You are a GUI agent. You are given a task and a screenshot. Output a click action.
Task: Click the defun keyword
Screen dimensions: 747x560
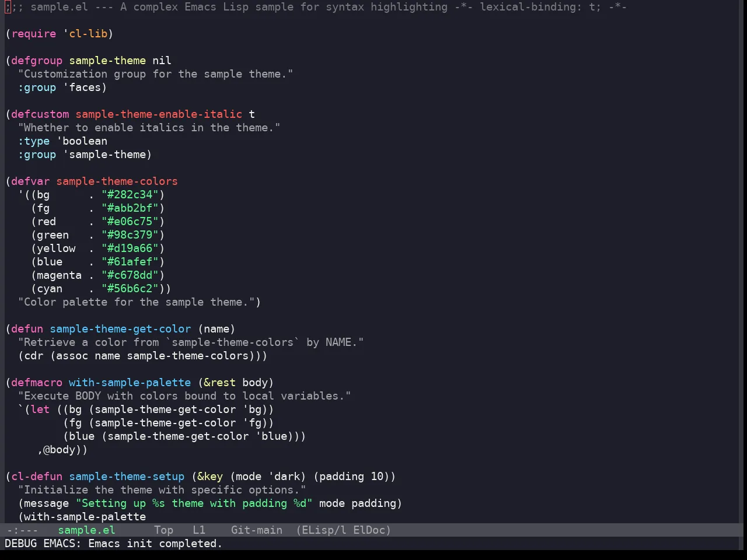coord(27,328)
